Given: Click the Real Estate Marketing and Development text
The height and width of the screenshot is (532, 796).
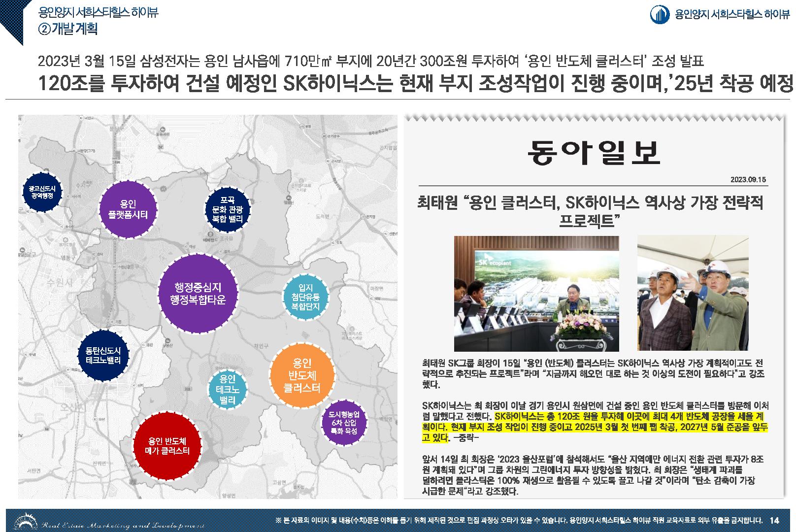Looking at the screenshot, I should [x=123, y=526].
